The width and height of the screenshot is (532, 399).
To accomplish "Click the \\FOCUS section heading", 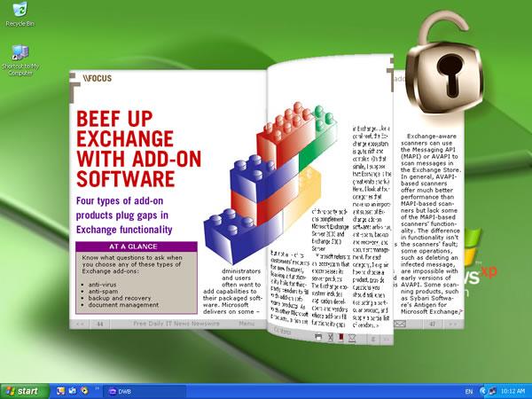I will click(97, 78).
